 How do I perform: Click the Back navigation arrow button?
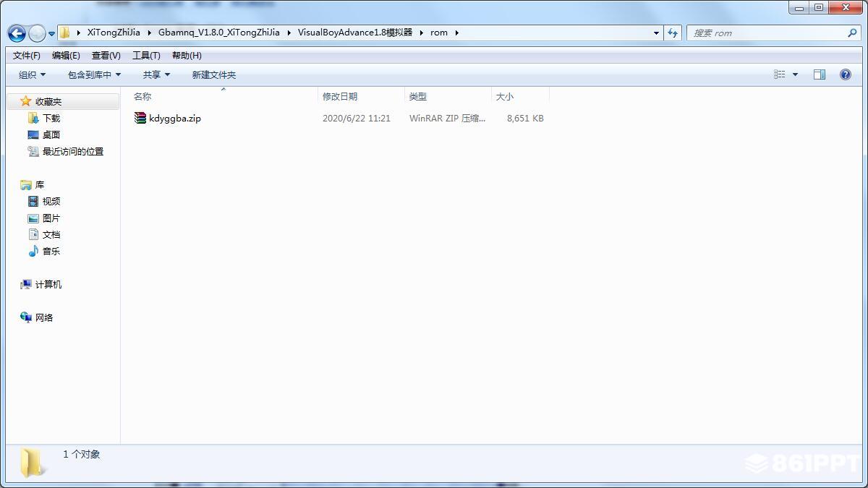pos(17,33)
